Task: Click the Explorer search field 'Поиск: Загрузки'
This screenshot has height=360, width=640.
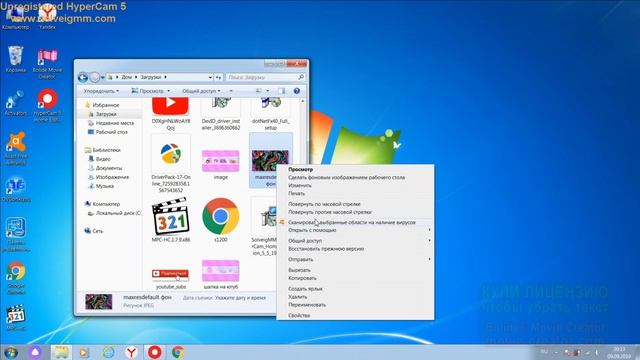Action: coord(265,77)
